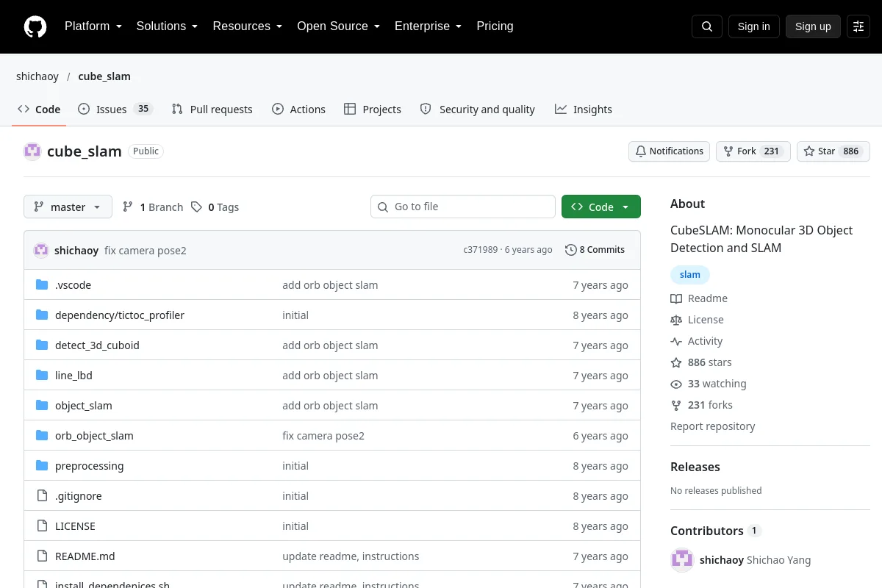Open the LICENSE file
This screenshot has width=882, height=588.
click(x=75, y=526)
